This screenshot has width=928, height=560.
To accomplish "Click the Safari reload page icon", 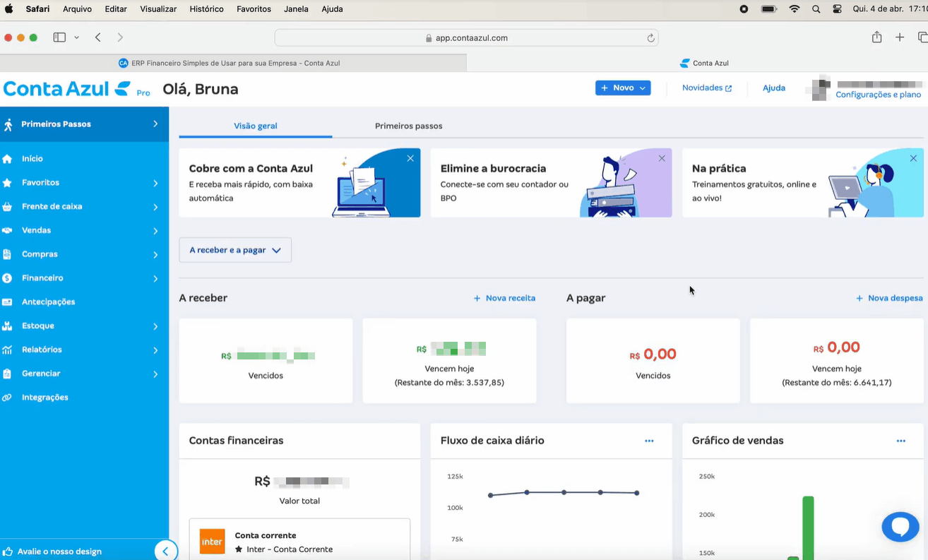I will point(650,38).
